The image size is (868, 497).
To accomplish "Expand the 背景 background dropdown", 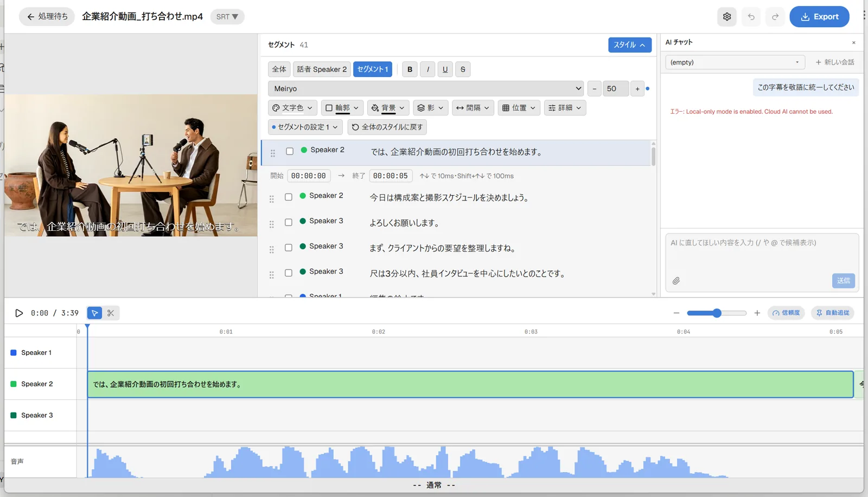I will tap(388, 108).
